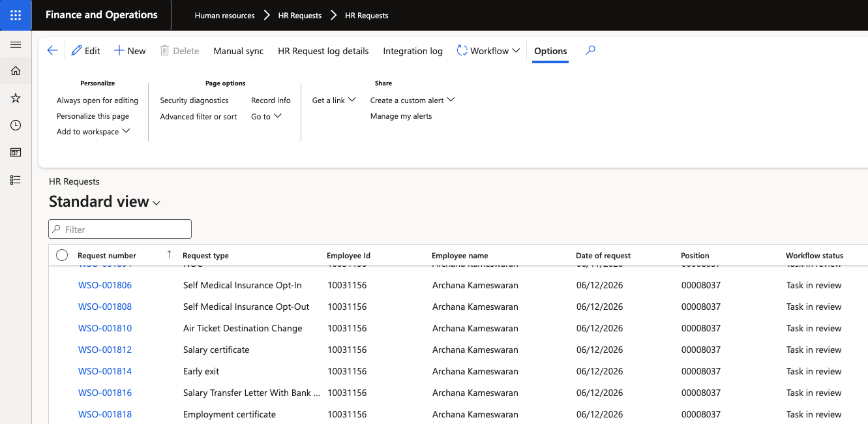Open request WSO-001810
Image resolution: width=868 pixels, height=424 pixels.
coord(105,328)
